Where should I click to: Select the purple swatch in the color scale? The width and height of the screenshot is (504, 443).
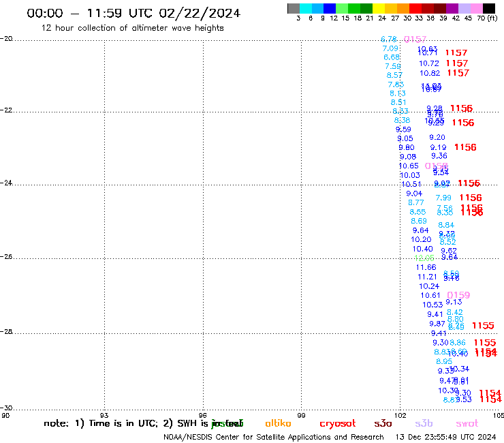[x=452, y=8]
